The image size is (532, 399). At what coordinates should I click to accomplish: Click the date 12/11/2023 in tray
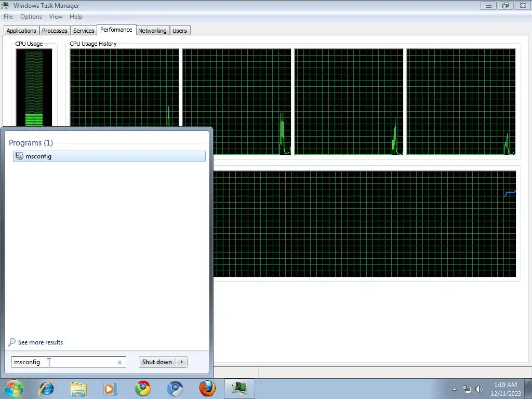pos(506,394)
